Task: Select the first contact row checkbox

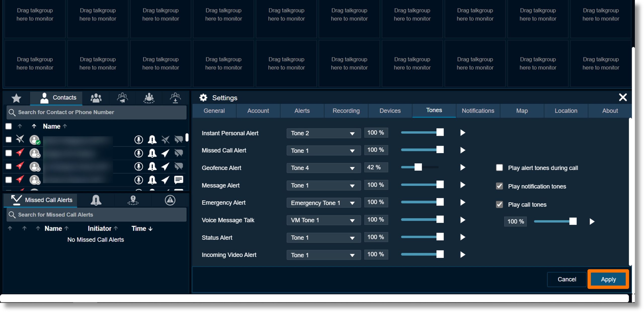Action: pyautogui.click(x=9, y=140)
